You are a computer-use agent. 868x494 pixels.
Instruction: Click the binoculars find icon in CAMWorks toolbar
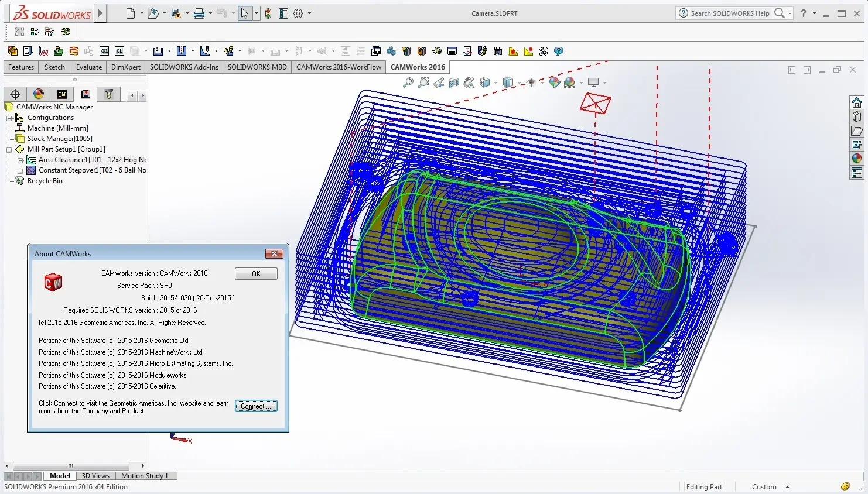[498, 51]
